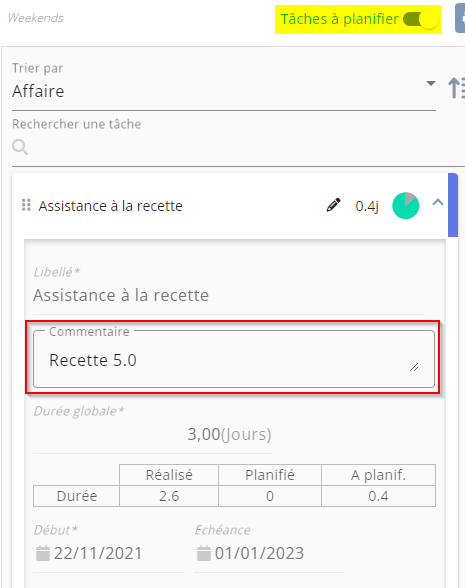Open the Echéance date calendar icon
Image resolution: width=465 pixels, height=588 pixels.
[204, 553]
